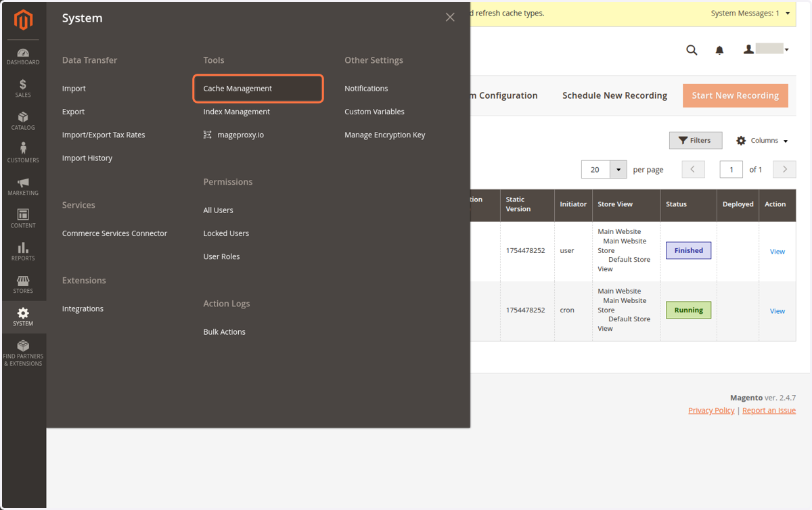
Task: Click the Action column header
Action: [x=777, y=204]
